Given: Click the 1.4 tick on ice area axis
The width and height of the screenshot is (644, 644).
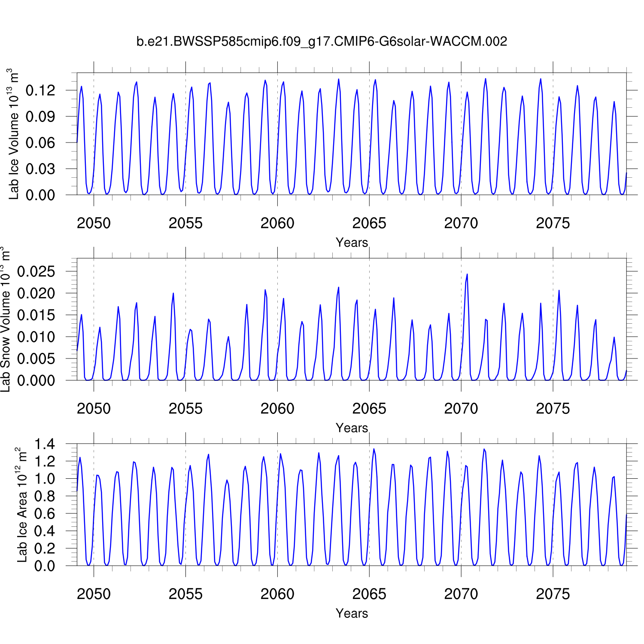Looking at the screenshot, I should tap(45, 444).
